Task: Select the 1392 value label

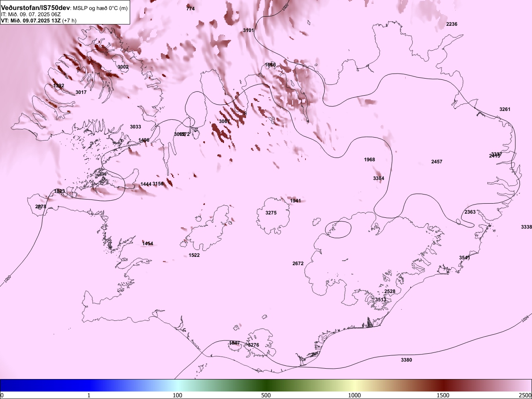Action: pyautogui.click(x=59, y=86)
